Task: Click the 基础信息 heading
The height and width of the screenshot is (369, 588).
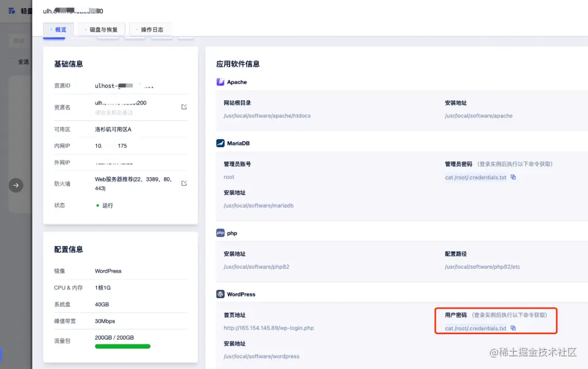Action: (x=68, y=64)
